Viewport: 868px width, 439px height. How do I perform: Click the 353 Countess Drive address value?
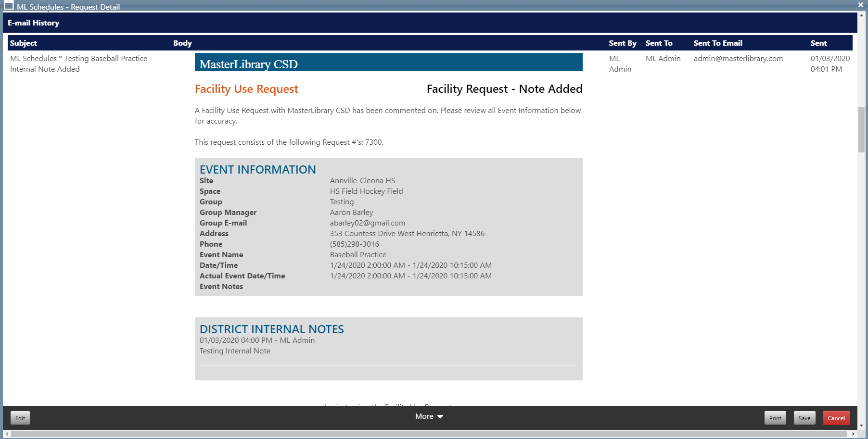tap(407, 233)
